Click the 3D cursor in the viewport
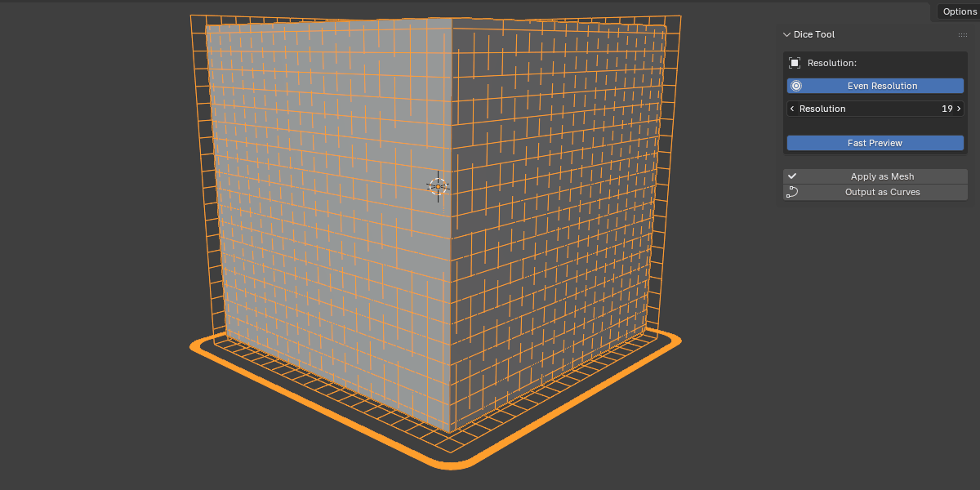The width and height of the screenshot is (980, 490). tap(438, 187)
